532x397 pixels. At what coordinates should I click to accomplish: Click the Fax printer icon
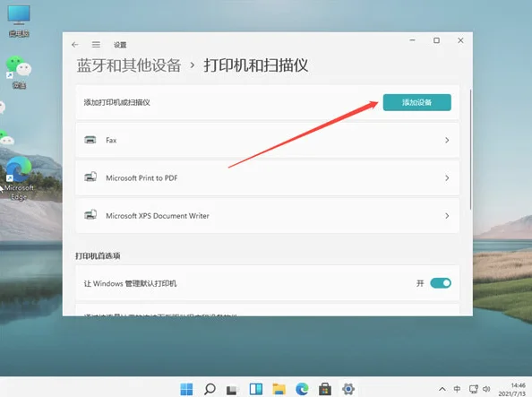(x=90, y=140)
